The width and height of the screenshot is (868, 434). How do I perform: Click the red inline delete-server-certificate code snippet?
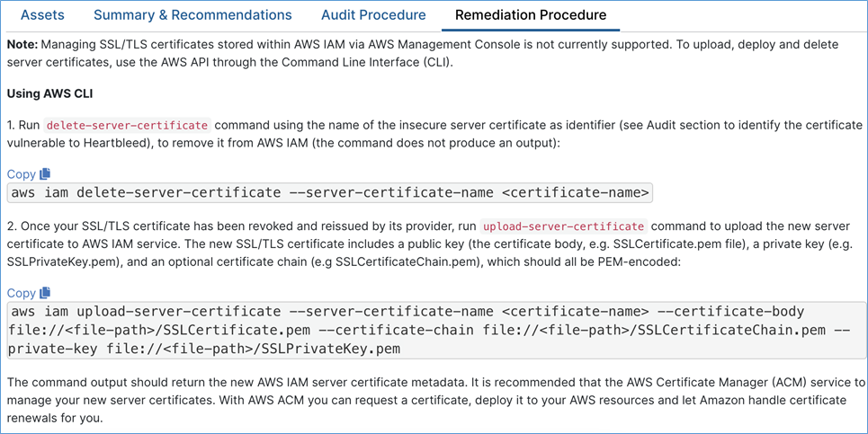click(128, 125)
